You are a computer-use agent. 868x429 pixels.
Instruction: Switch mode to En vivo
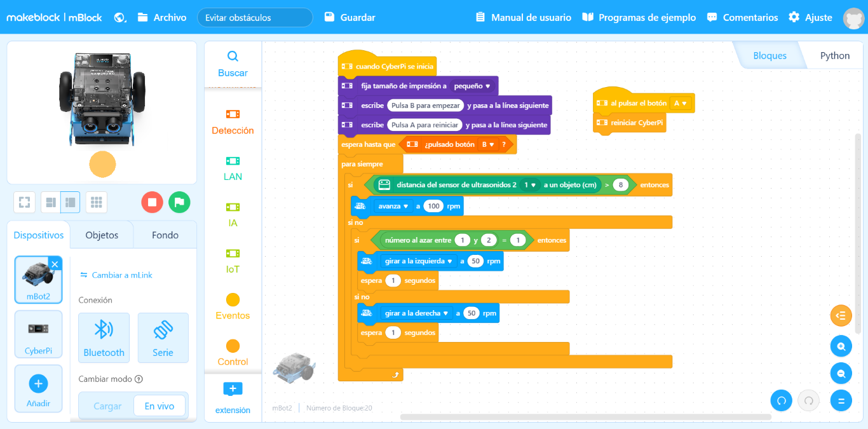point(159,406)
